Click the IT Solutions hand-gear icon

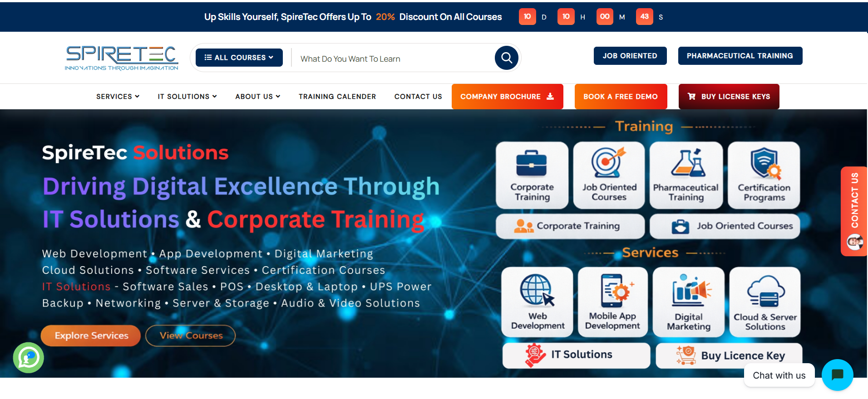coord(535,355)
